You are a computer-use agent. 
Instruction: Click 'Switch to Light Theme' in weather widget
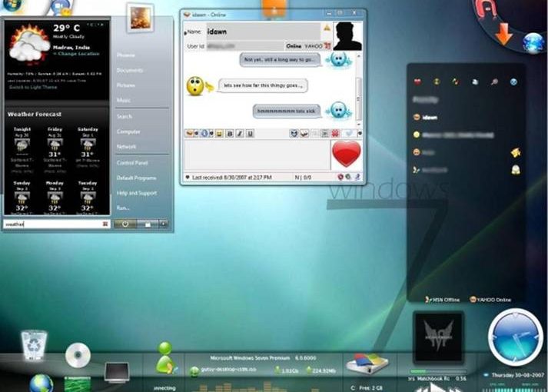33,87
